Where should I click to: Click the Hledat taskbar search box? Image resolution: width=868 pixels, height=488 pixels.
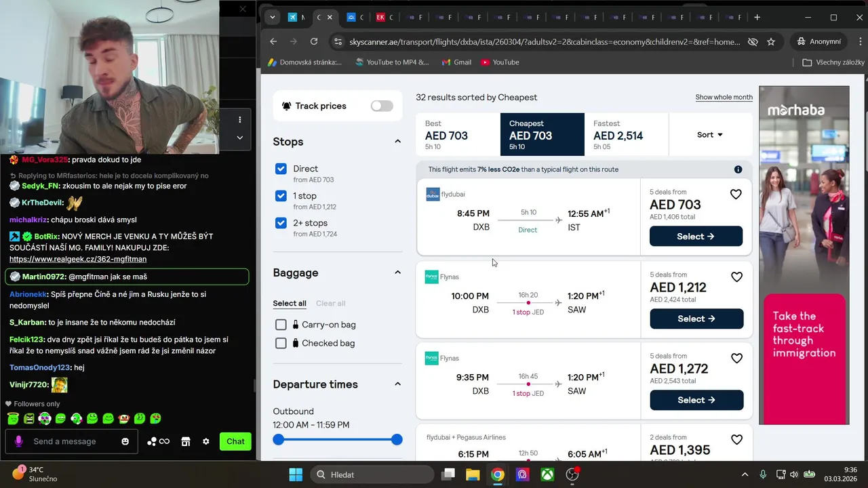[372, 474]
